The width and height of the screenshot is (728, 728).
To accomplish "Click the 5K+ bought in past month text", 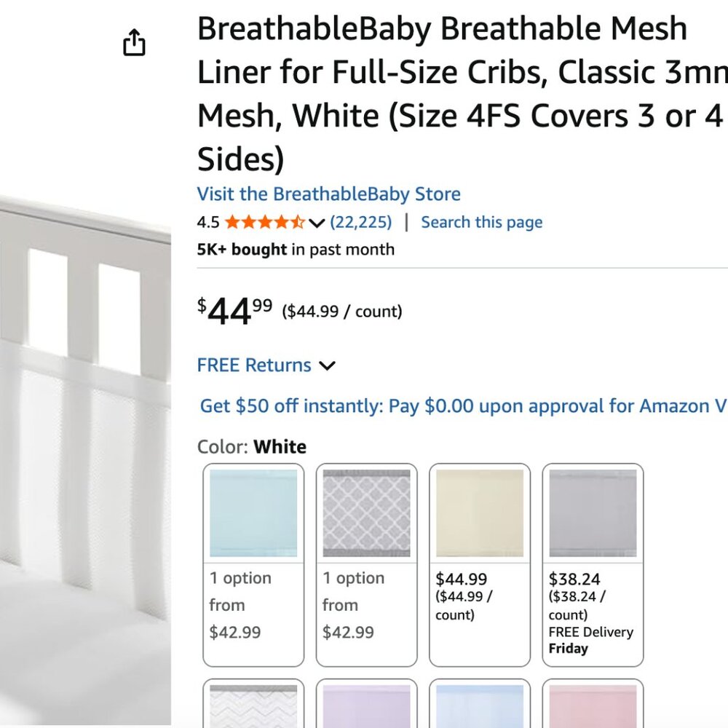I will click(x=295, y=249).
